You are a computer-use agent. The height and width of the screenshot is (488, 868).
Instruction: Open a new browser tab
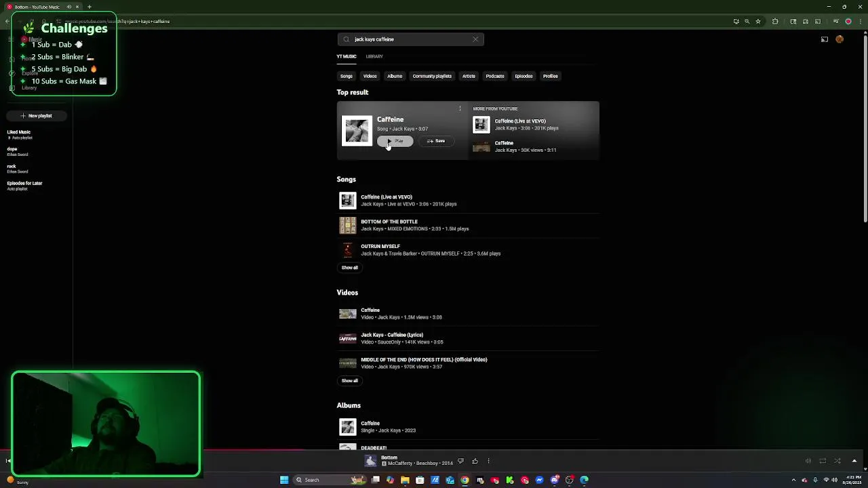[89, 7]
